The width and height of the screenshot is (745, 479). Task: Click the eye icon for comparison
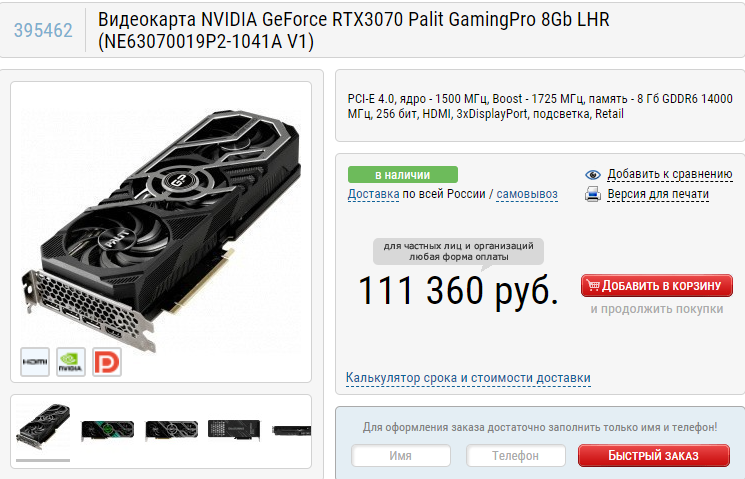[x=593, y=174]
